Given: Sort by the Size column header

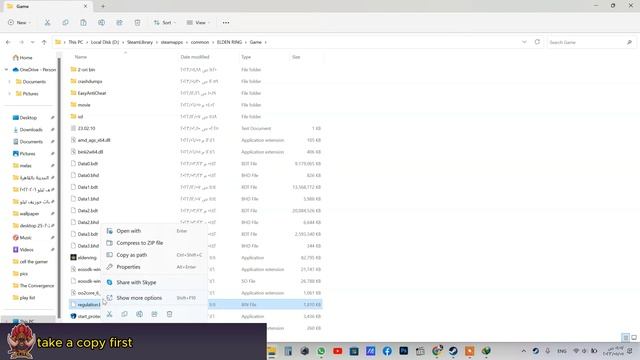Looking at the screenshot, I should 296,57.
